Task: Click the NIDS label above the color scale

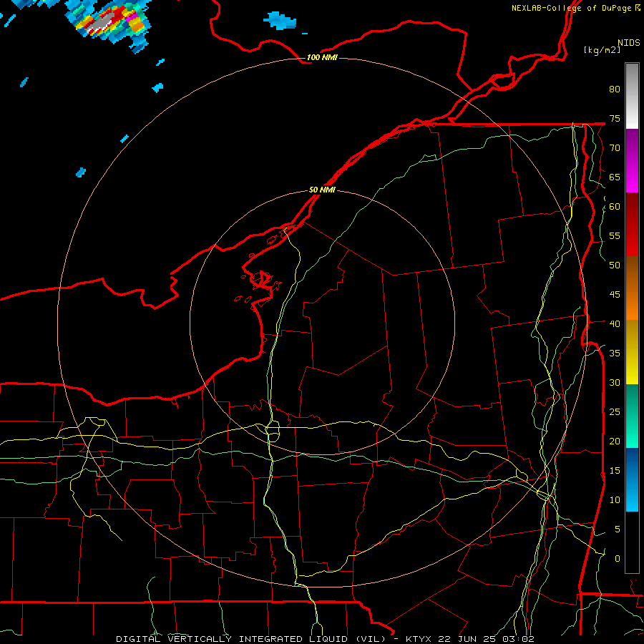Action: point(628,43)
